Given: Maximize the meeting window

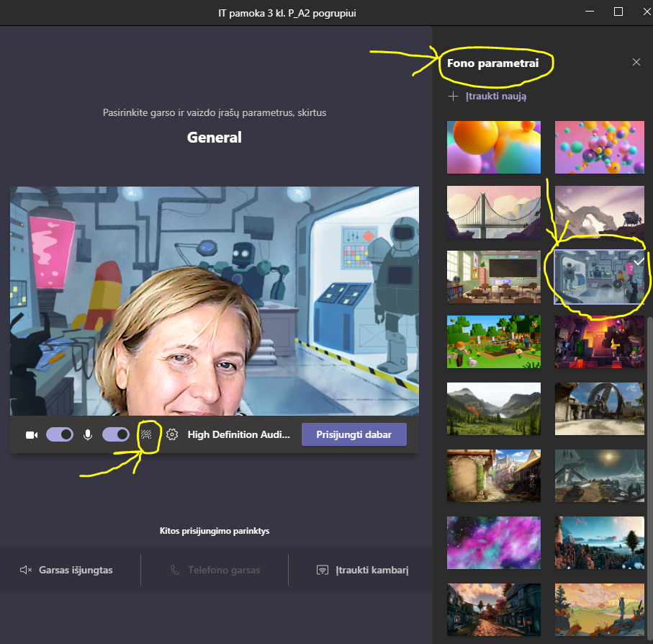Looking at the screenshot, I should coord(618,12).
